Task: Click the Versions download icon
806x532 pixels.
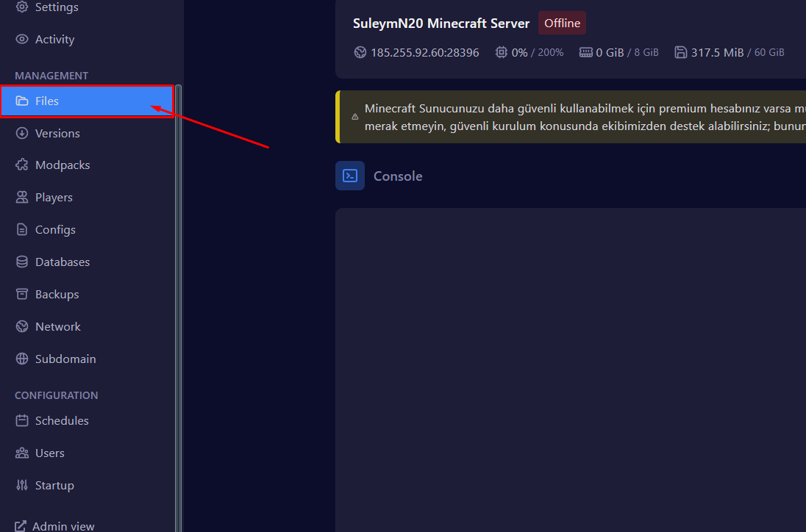Action: click(21, 133)
